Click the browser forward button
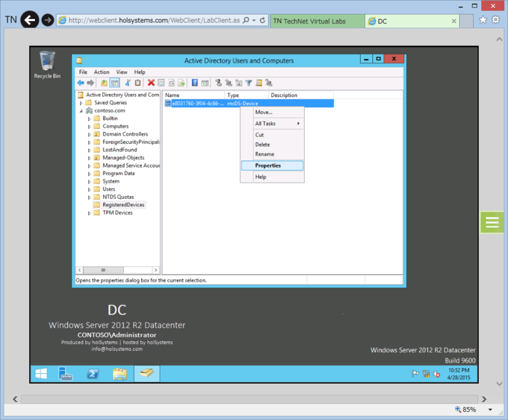This screenshot has height=420, width=508. [48, 20]
